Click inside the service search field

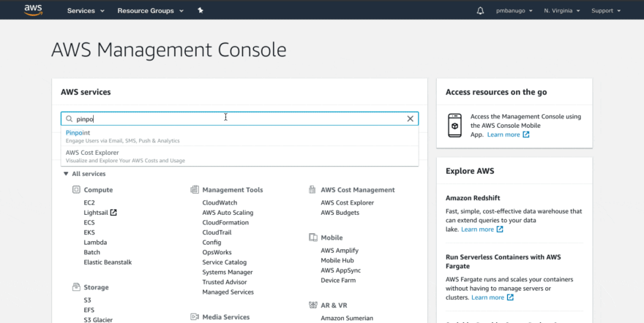pos(234,118)
